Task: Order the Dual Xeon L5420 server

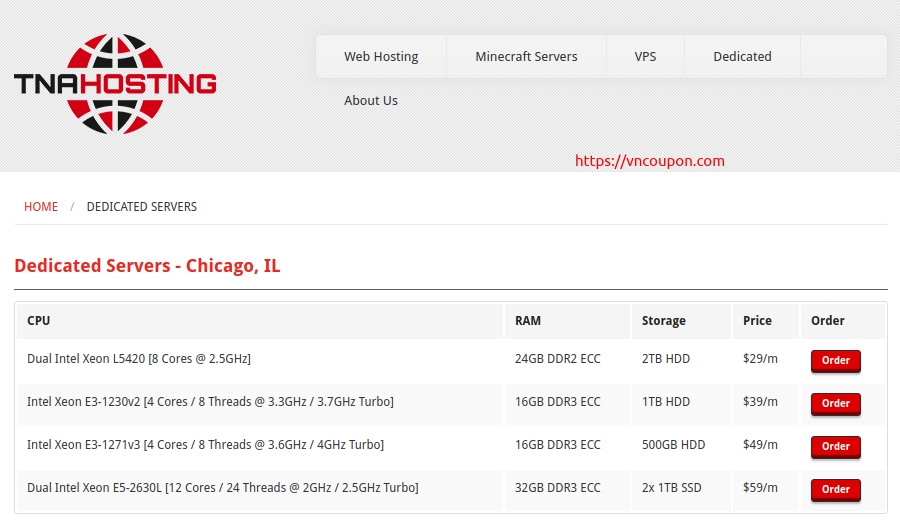Action: (x=835, y=360)
